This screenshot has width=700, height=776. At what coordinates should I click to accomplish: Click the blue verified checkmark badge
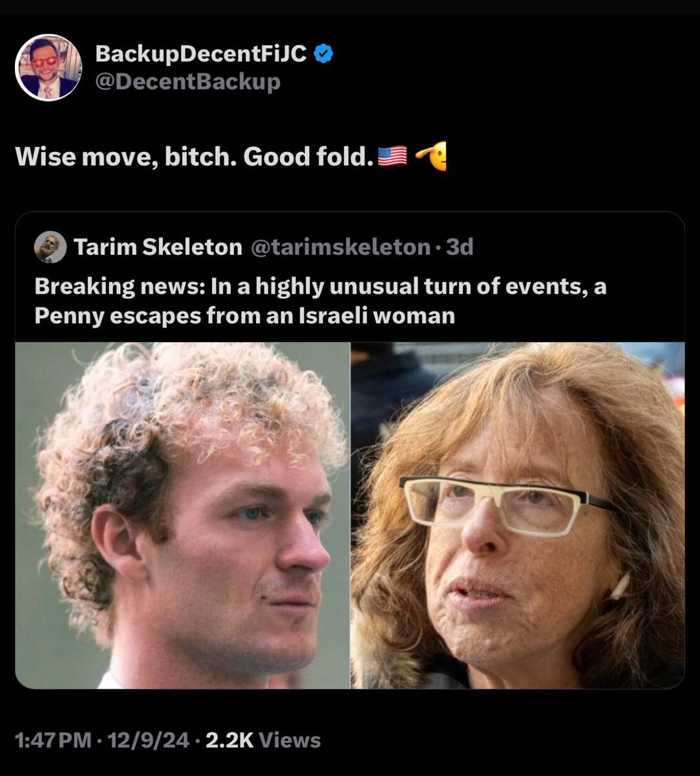point(323,54)
